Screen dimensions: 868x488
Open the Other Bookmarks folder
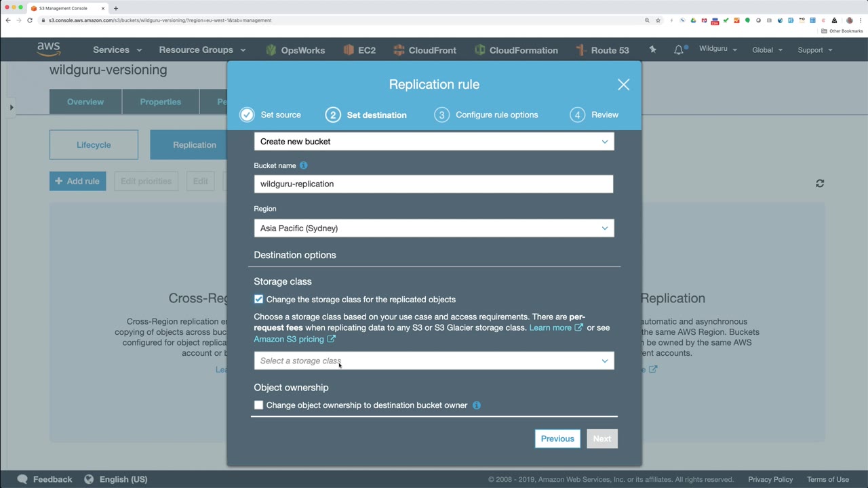coord(842,31)
